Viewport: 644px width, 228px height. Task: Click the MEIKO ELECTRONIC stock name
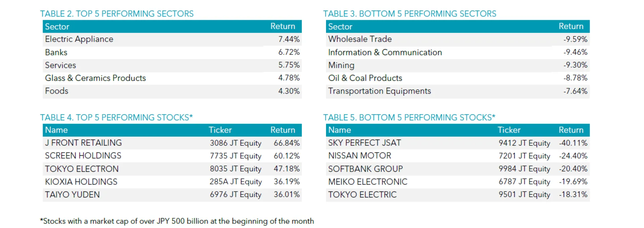pos(368,182)
